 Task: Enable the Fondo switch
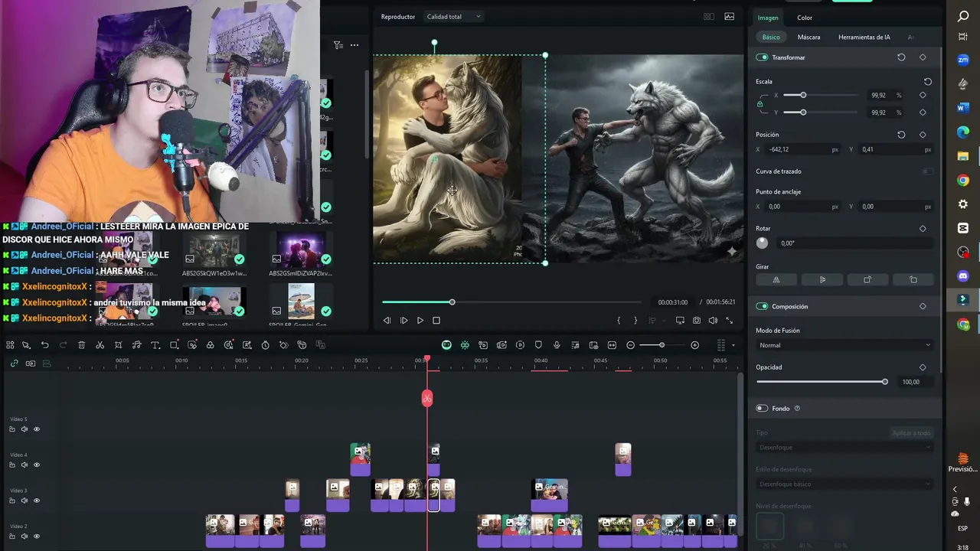tap(762, 409)
